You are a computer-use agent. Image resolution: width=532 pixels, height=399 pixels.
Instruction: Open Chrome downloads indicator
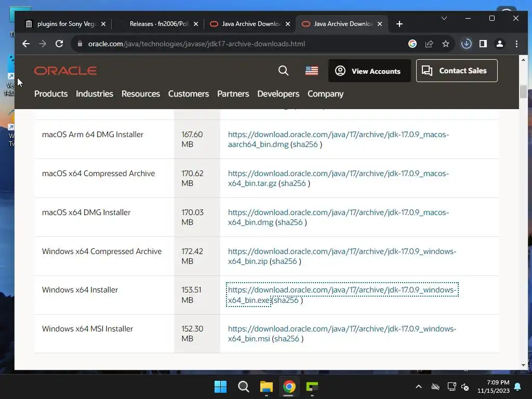coord(466,44)
